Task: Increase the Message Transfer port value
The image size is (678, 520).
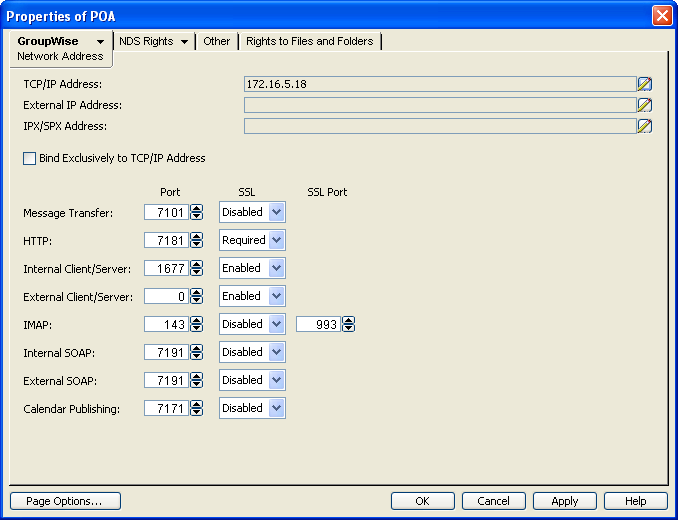Action: [197, 208]
